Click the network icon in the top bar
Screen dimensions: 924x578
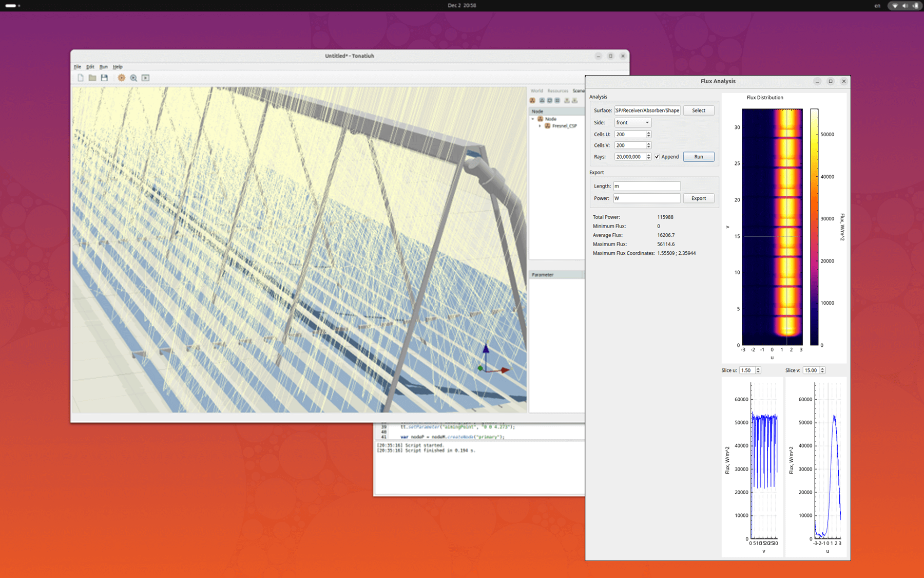pos(895,6)
